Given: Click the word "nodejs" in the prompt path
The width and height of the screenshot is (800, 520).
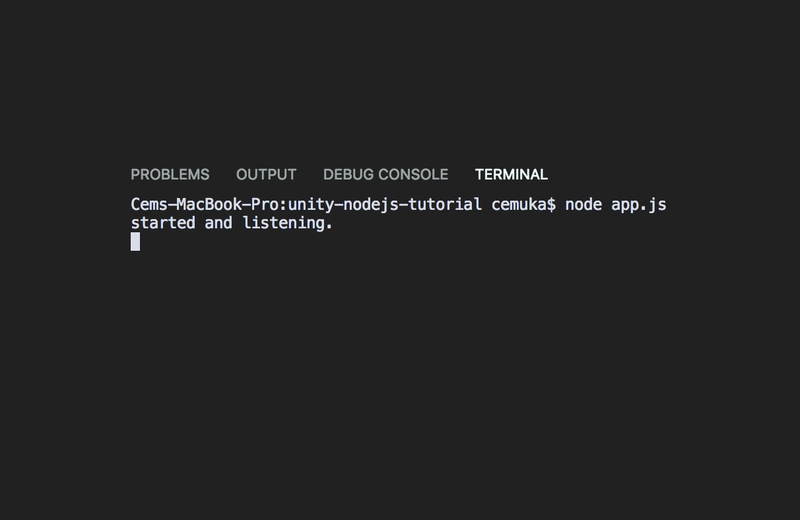Looking at the screenshot, I should 371,205.
